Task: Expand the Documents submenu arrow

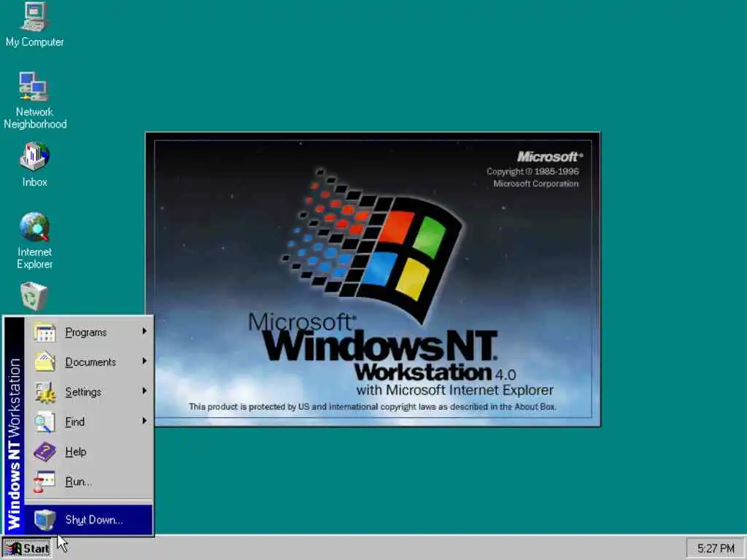Action: coord(144,361)
